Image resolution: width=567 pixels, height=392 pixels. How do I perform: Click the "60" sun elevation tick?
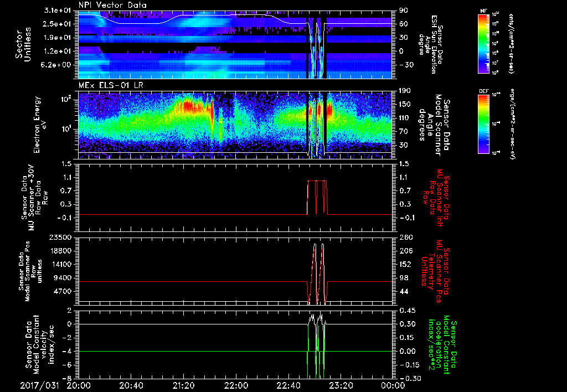(403, 24)
